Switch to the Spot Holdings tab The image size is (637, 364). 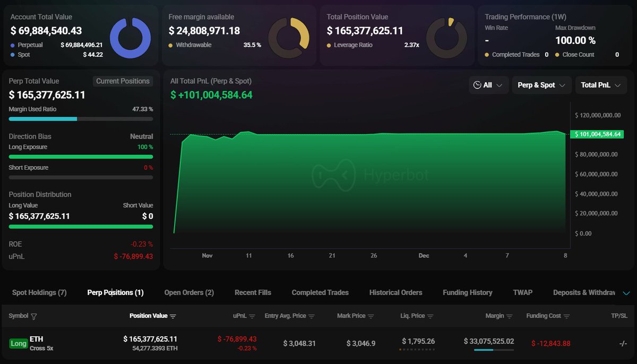click(39, 292)
